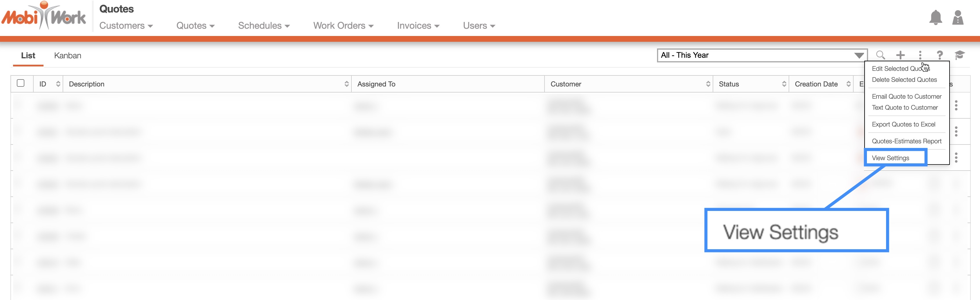The width and height of the screenshot is (980, 300).
Task: Click the search magnifier icon
Action: click(880, 55)
